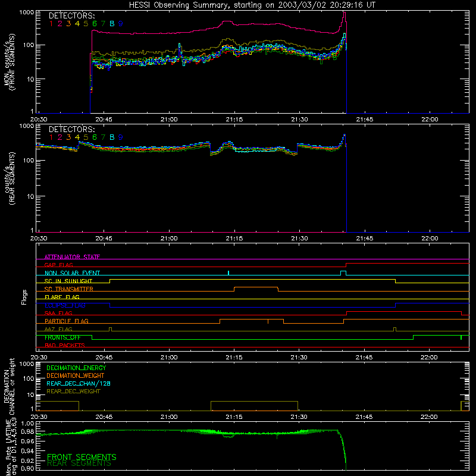Click the MON. counts/s (FRONT SEGMENTS) axis title
The height and width of the screenshot is (476, 476).
point(10,62)
